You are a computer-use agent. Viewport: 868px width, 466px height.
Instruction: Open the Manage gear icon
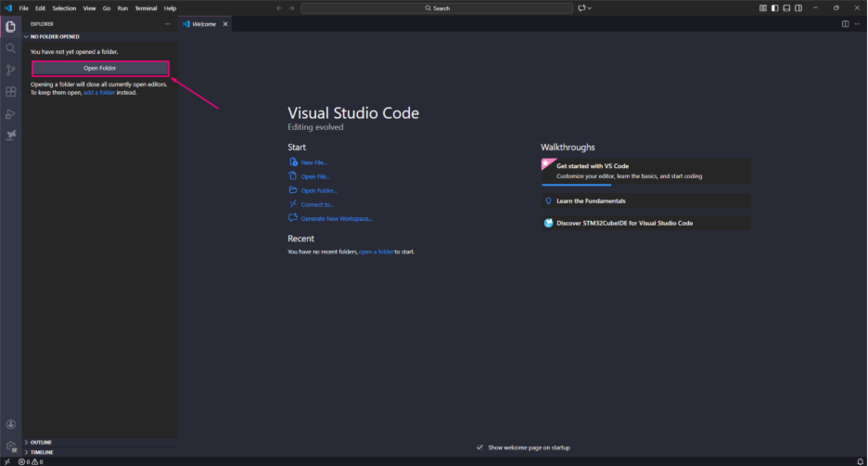pos(10,447)
